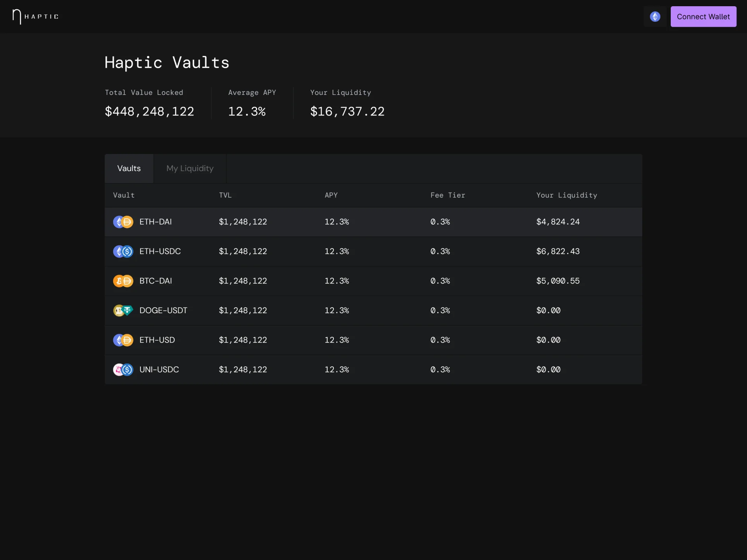Click the UNI-USDC token pair icon
747x560 pixels.
[123, 369]
